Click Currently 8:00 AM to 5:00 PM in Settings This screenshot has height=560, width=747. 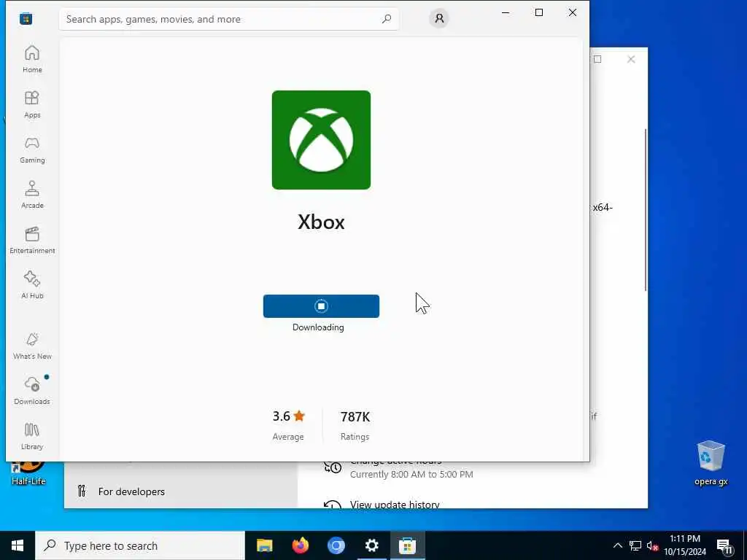411,474
